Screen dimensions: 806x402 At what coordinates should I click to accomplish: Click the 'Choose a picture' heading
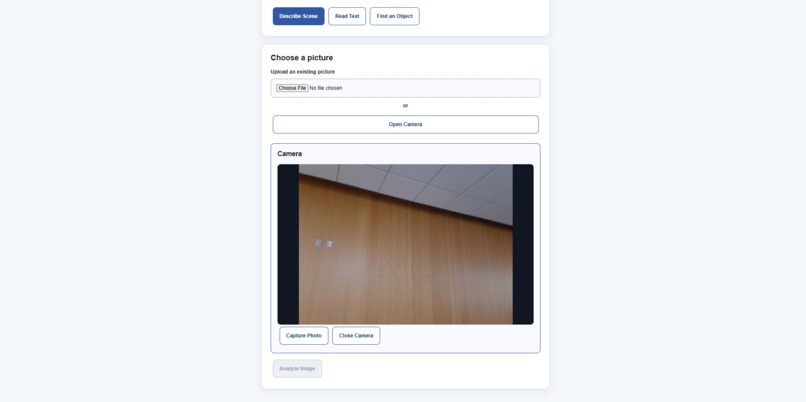pyautogui.click(x=302, y=58)
